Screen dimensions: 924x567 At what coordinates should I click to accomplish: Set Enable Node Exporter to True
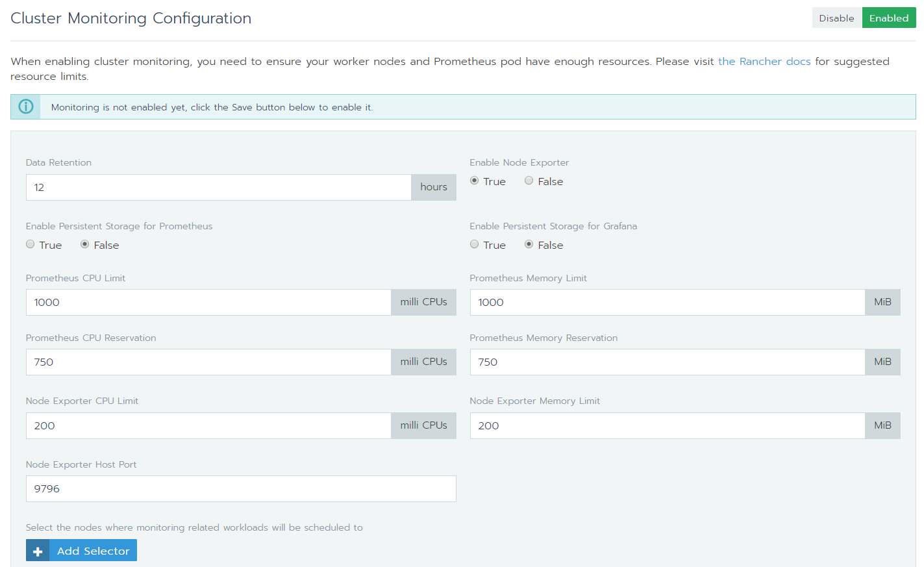(x=475, y=181)
